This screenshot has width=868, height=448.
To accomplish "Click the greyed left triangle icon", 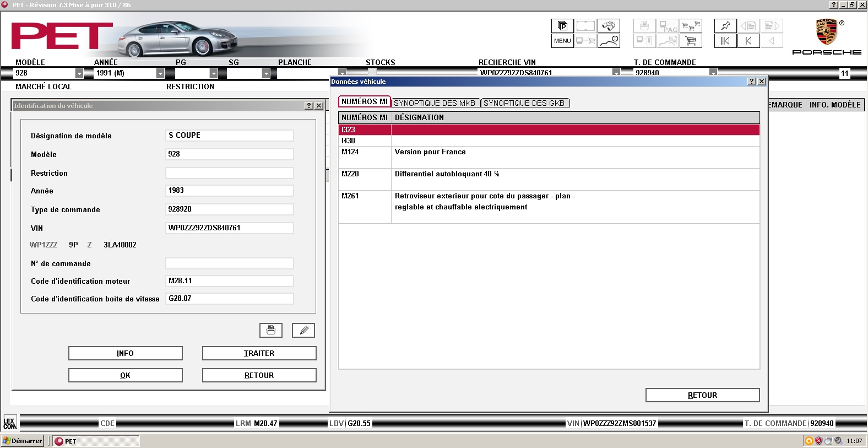I will coord(772,41).
